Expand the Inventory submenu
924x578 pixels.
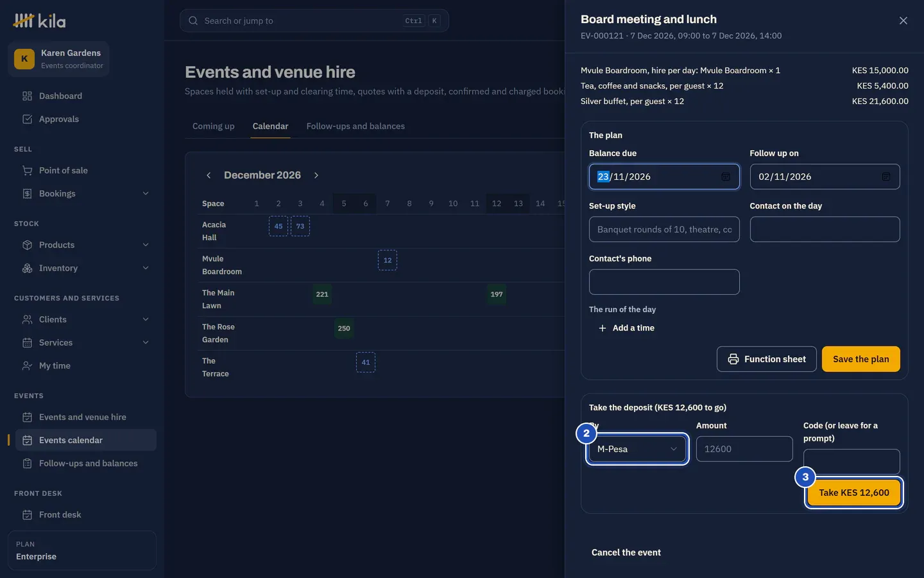coord(146,268)
